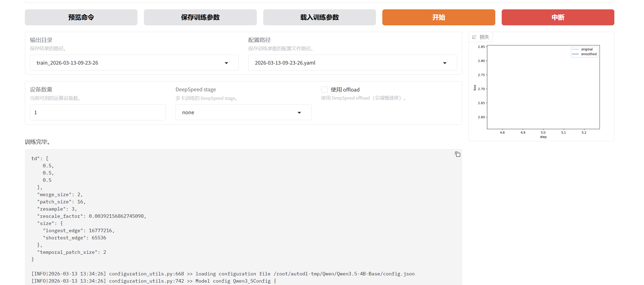The width and height of the screenshot is (644, 285).
Task: Click the 多卡训练的 DeepSpeed stage。 hint text
Action: point(206,98)
